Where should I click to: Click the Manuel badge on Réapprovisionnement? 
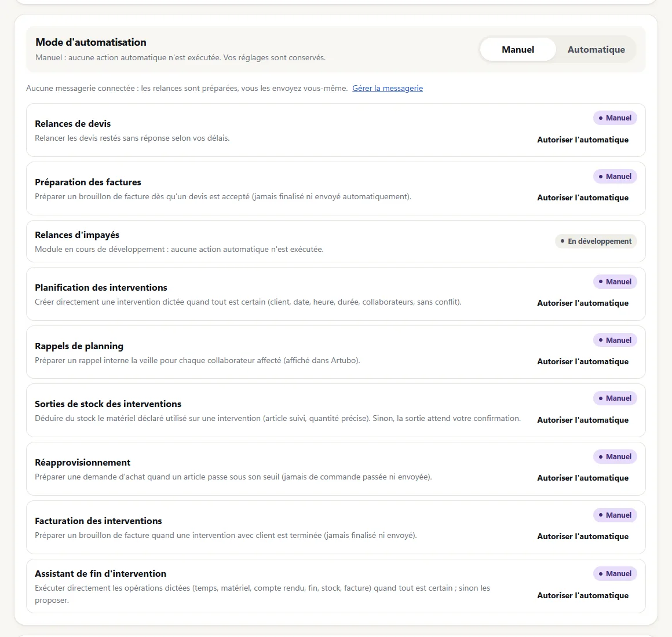[615, 457]
